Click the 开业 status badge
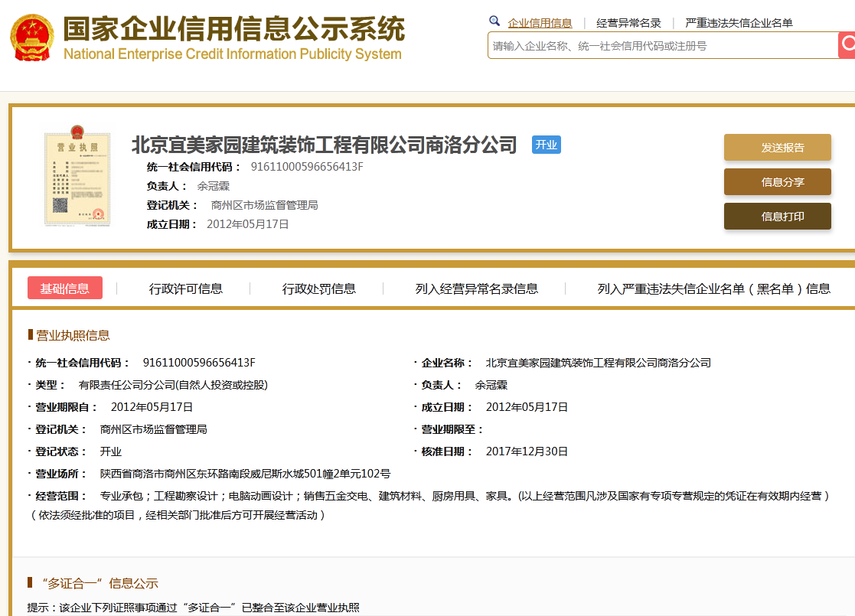Image resolution: width=855 pixels, height=616 pixels. [546, 145]
